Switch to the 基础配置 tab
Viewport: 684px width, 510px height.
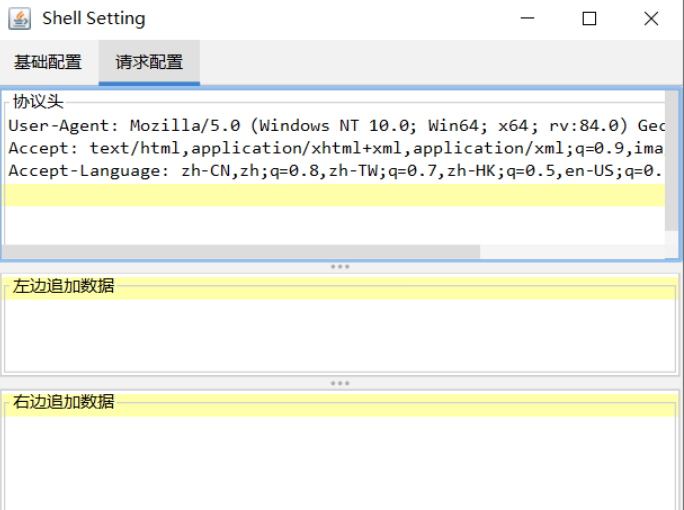coord(48,62)
